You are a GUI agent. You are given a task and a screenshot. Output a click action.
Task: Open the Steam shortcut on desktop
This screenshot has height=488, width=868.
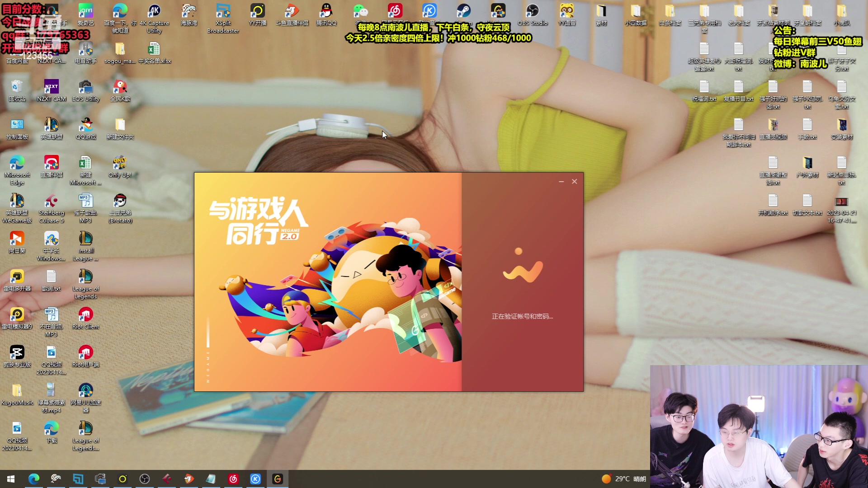464,14
